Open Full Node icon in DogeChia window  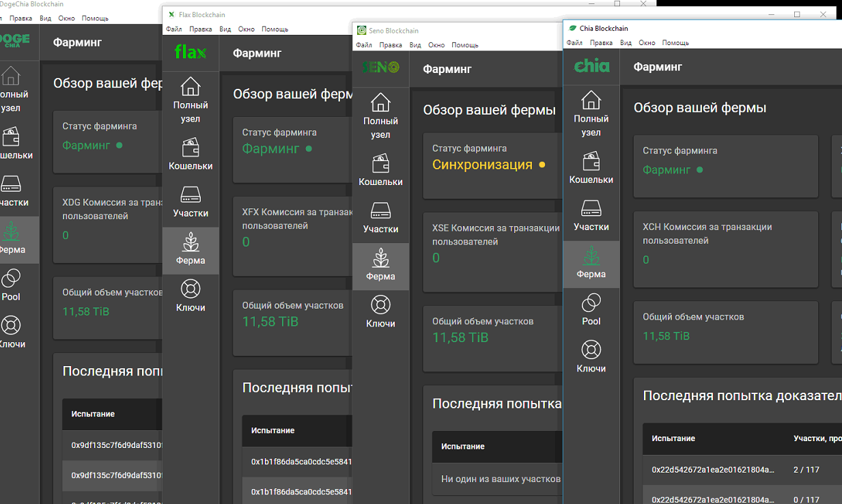click(x=12, y=76)
